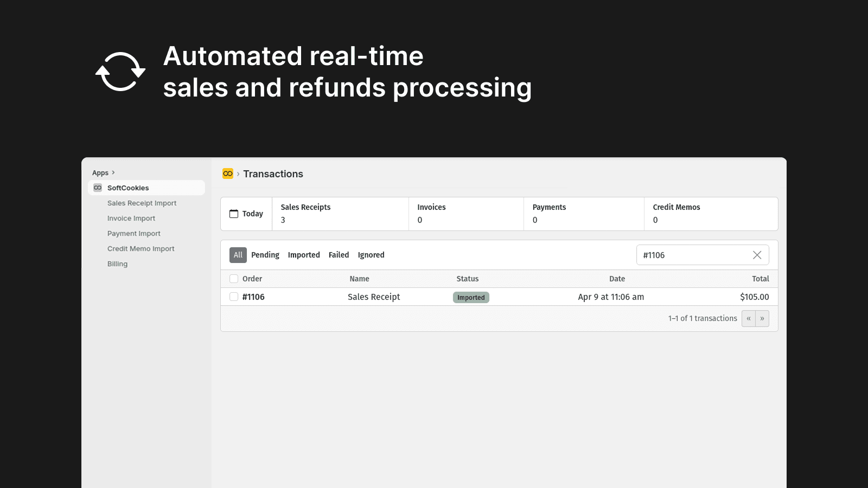868x488 pixels.
Task: Open Sales Receipt Import in the sidebar
Action: coord(142,203)
